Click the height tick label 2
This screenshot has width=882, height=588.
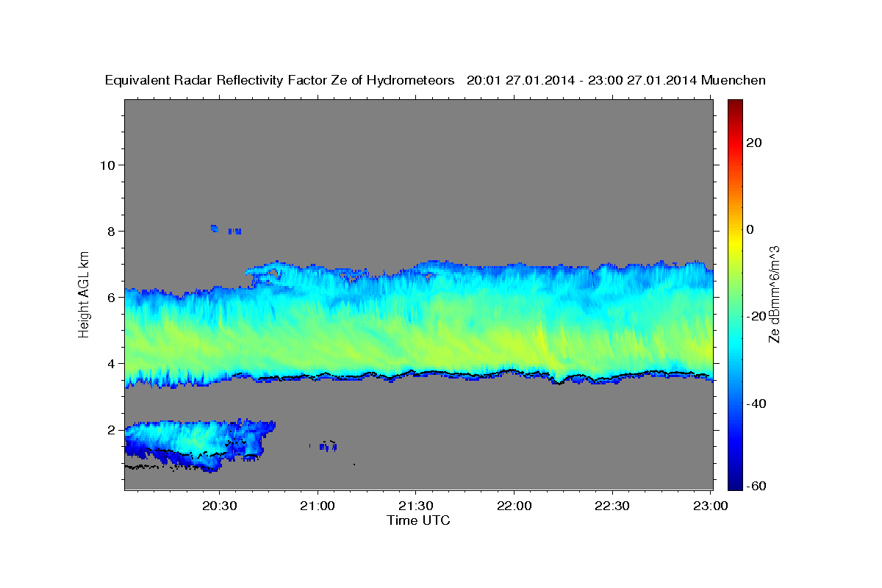112,429
